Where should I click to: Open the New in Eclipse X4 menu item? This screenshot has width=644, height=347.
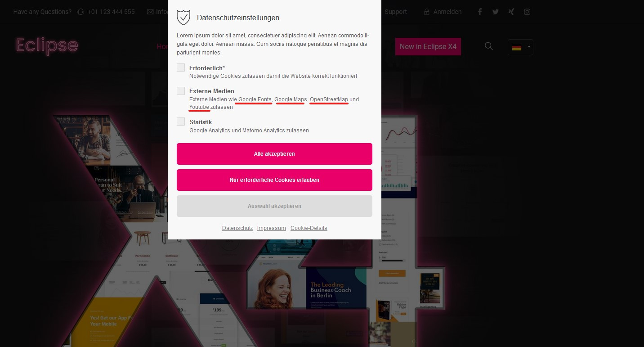click(428, 47)
